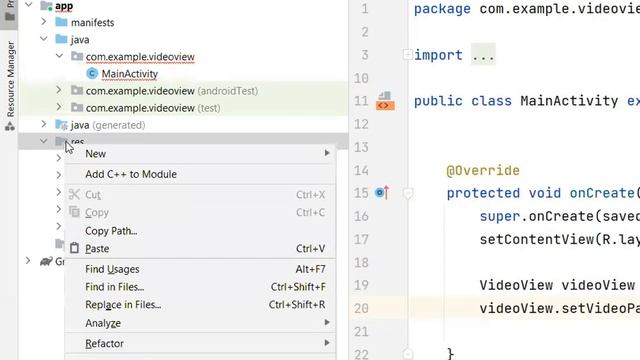
Task: Click line number 20 in gutter
Action: click(361, 308)
